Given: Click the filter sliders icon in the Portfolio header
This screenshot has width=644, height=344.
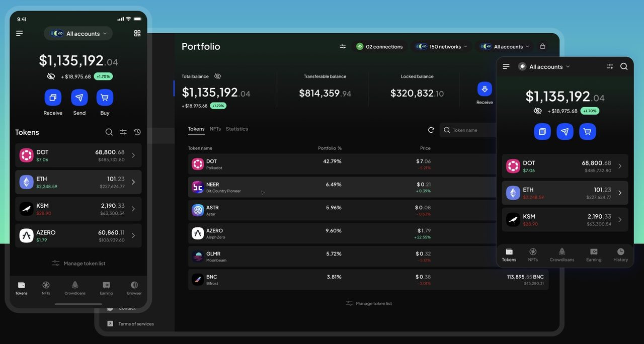Looking at the screenshot, I should [x=342, y=46].
